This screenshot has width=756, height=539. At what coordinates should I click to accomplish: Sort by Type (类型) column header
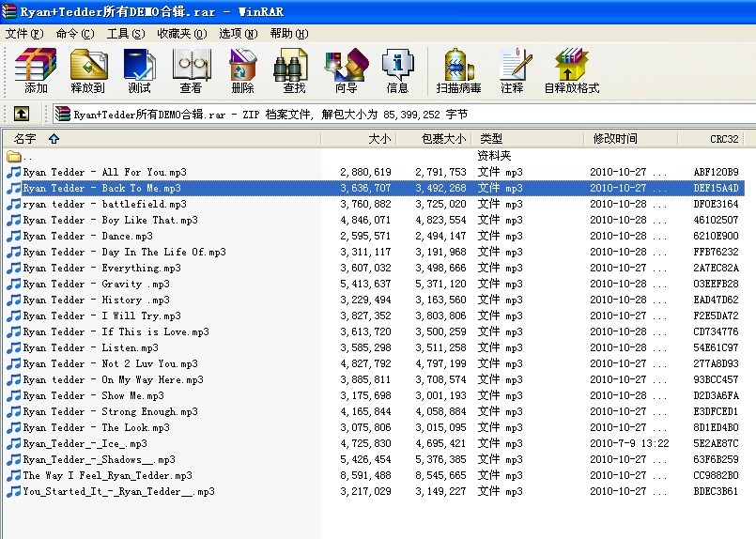tap(528, 139)
